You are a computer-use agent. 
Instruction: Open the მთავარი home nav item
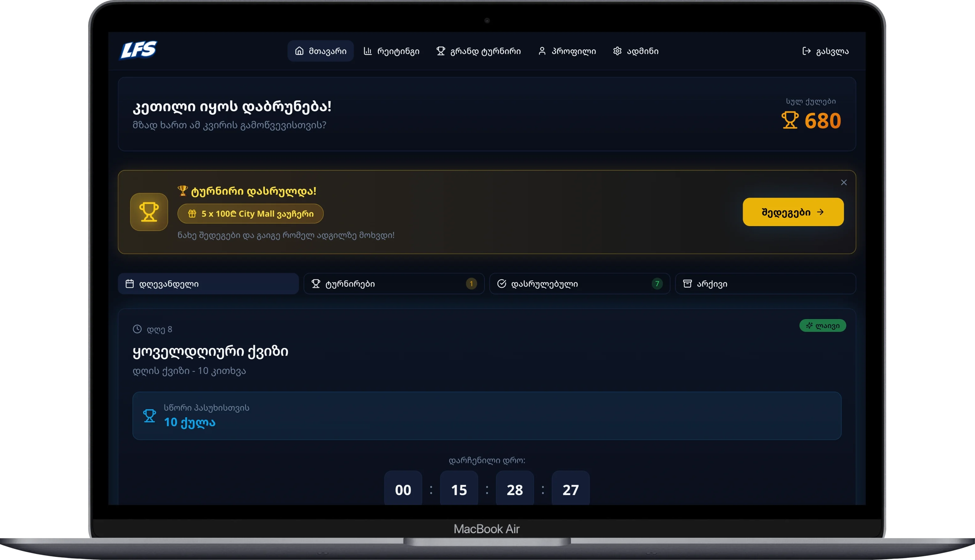tap(320, 51)
